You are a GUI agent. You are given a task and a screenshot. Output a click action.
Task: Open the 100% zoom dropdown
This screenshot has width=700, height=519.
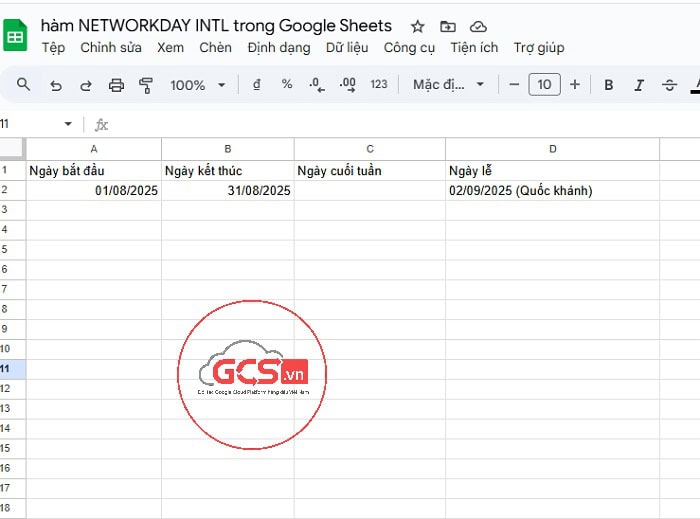(197, 85)
